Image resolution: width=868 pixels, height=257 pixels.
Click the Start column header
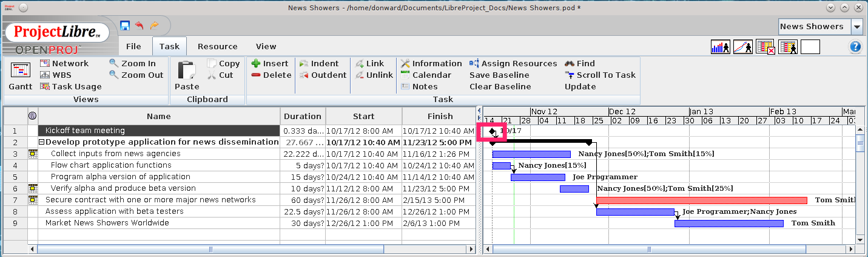[x=363, y=116]
